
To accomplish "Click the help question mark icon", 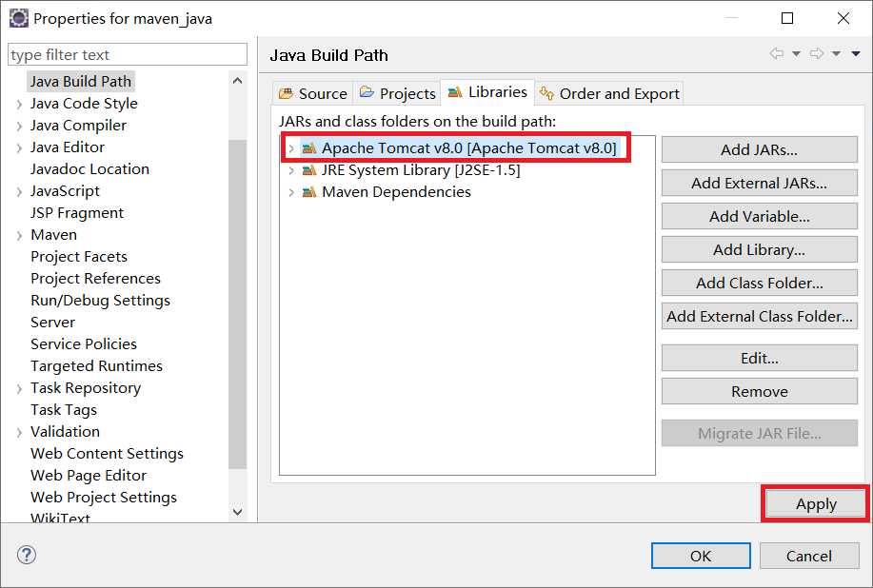I will [27, 555].
